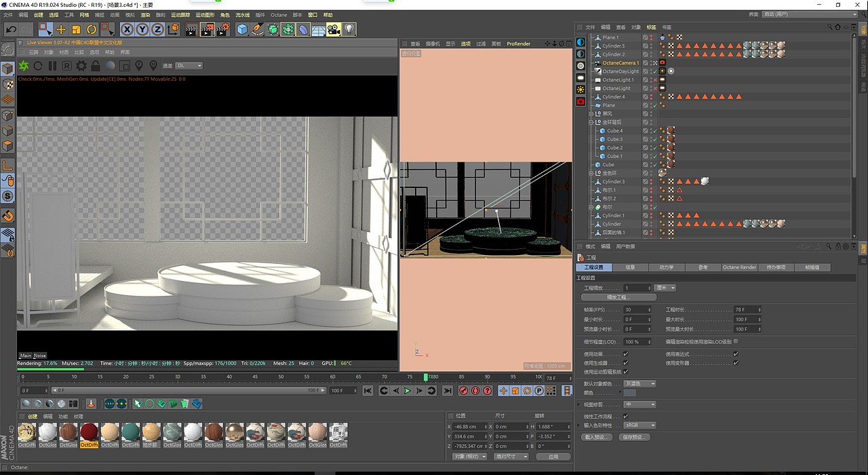Screen dimensions: 868x475
Task: Switch the coordinate system cube icon
Action: tap(173, 29)
